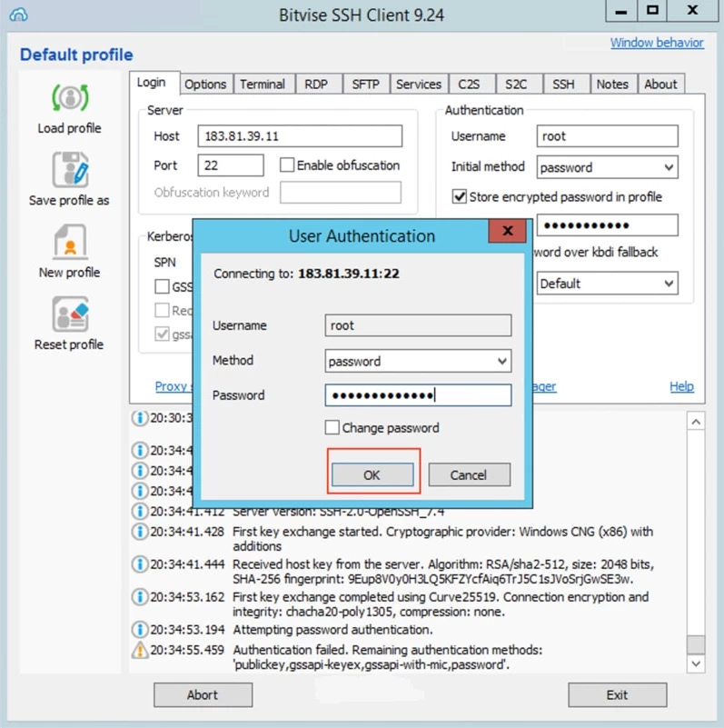Check the Change password box
Viewport: 724px width, 728px height.
(332, 427)
